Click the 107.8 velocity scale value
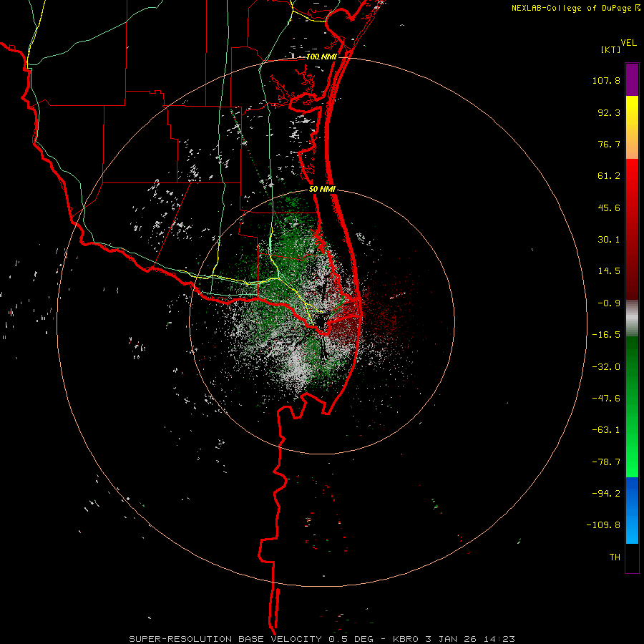 click(606, 80)
